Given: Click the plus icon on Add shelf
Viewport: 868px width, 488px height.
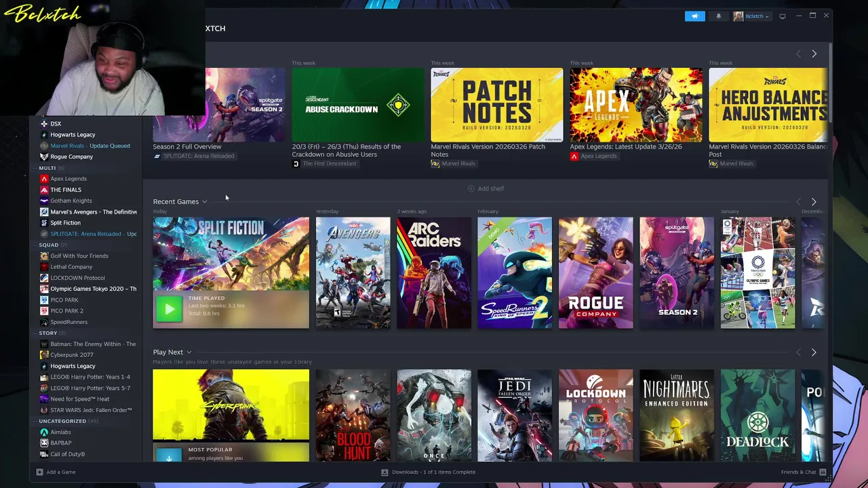Looking at the screenshot, I should pyautogui.click(x=471, y=188).
